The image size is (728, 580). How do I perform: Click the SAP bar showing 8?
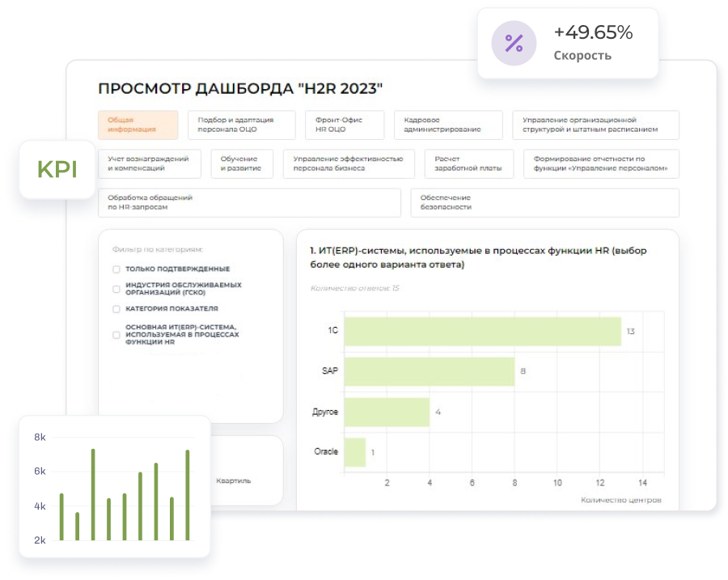point(430,371)
